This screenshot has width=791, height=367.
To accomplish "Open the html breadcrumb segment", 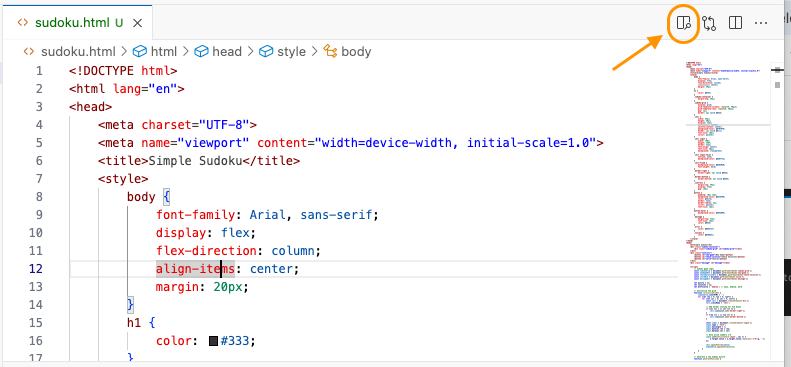I will [x=164, y=51].
